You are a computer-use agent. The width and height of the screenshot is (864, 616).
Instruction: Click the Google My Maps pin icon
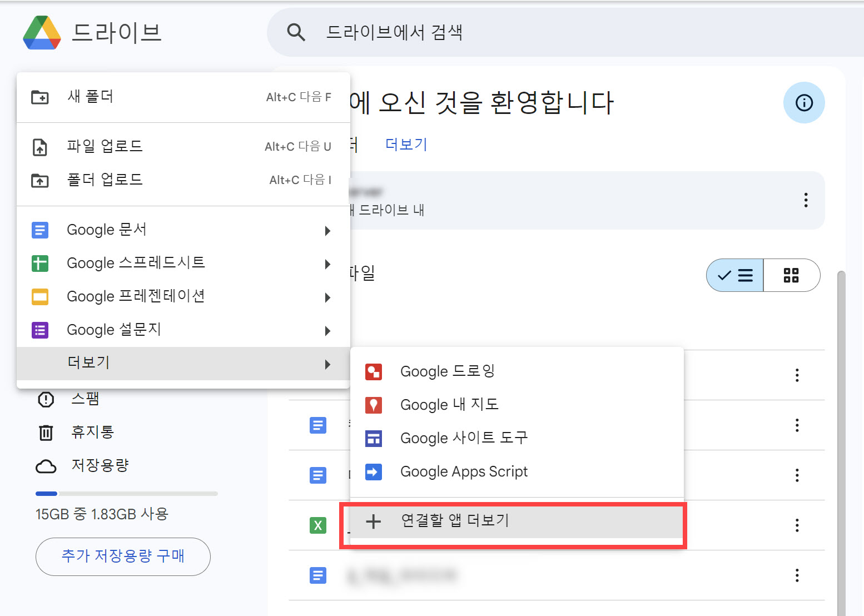point(374,405)
